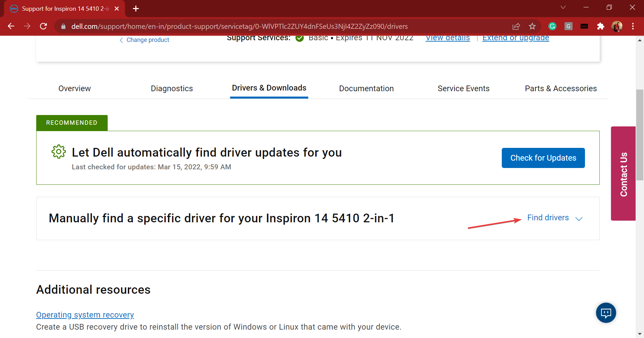
Task: Click the RECOMMENDED green label
Action: pyautogui.click(x=72, y=123)
